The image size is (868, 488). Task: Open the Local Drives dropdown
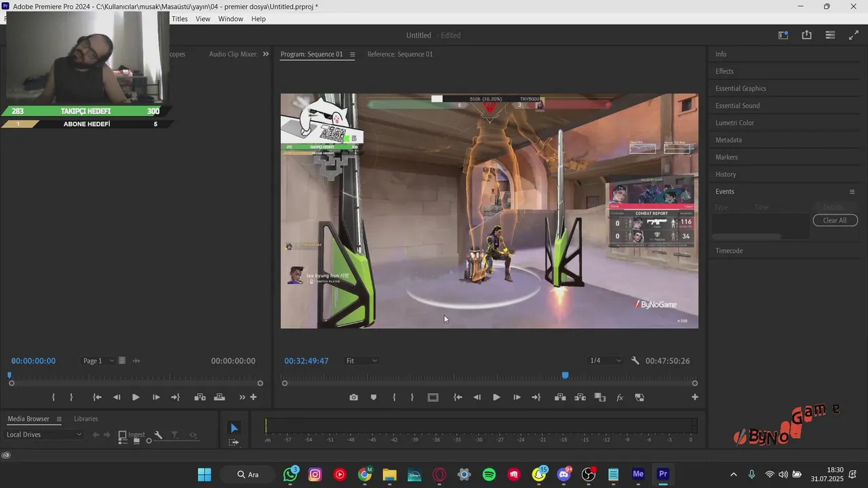[x=44, y=434]
